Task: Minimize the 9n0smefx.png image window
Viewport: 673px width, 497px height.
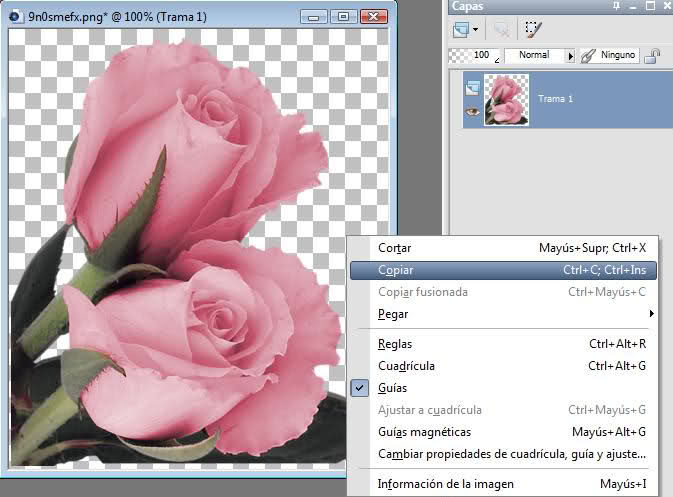Action: click(x=313, y=17)
